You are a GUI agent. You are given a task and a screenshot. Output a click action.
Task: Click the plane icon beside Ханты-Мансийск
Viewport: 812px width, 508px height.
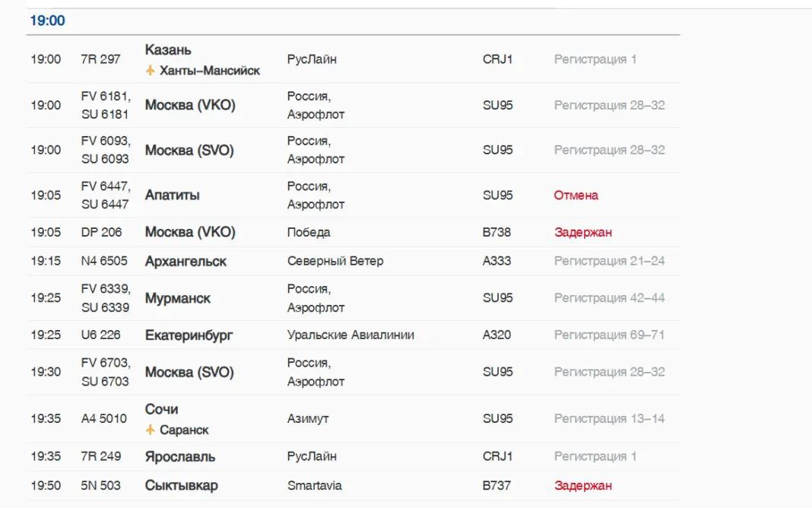click(x=151, y=71)
